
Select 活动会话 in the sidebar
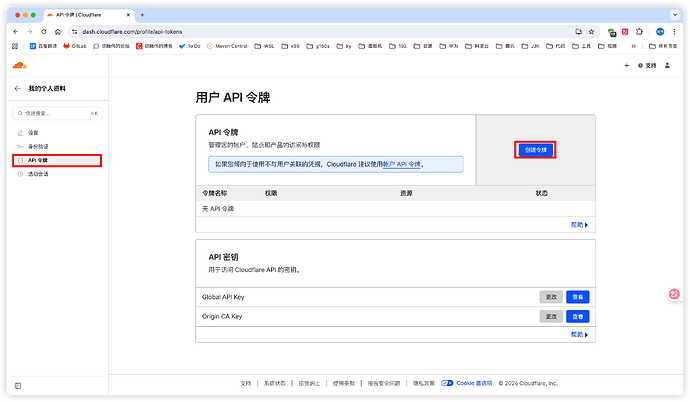tap(38, 174)
